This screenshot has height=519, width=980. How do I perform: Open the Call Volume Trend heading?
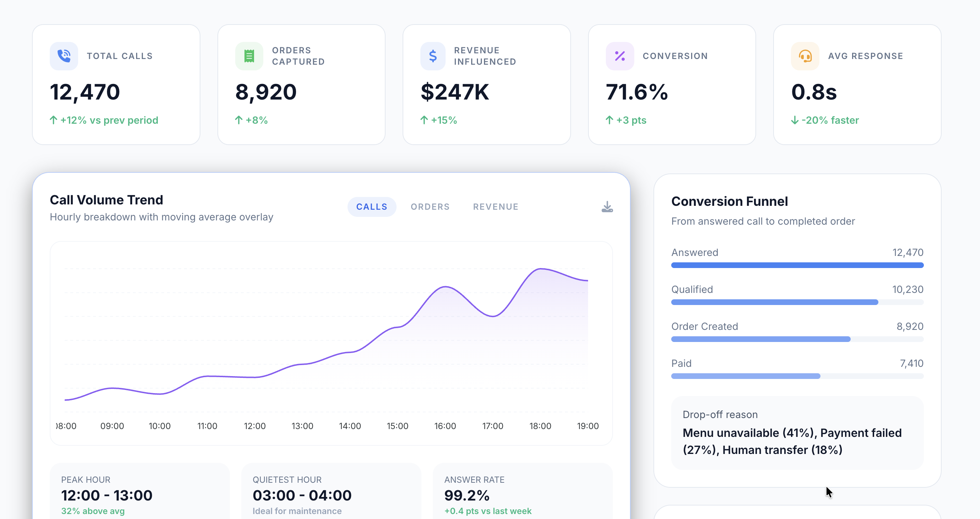[107, 199]
